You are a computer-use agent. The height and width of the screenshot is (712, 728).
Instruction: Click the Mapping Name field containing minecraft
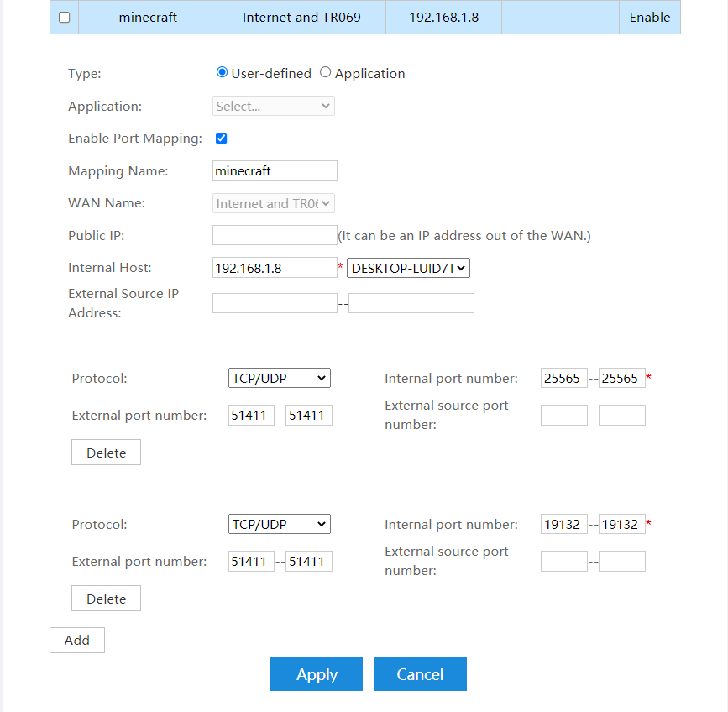pyautogui.click(x=275, y=171)
